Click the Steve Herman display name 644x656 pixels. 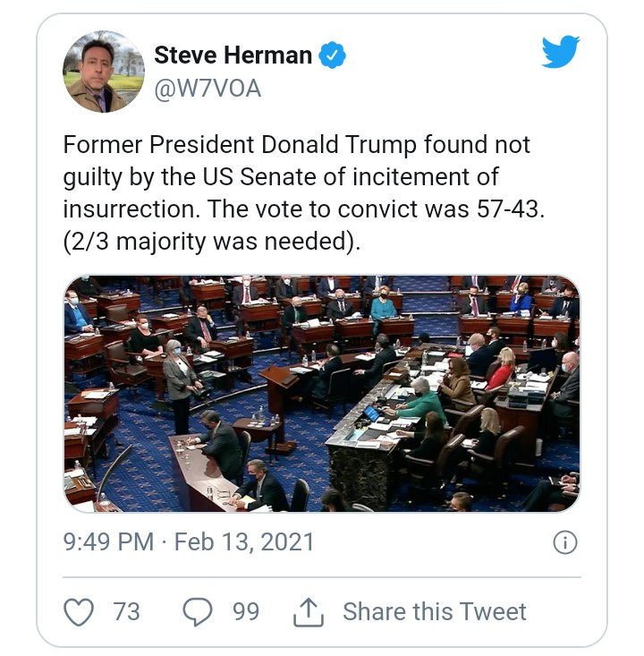233,55
